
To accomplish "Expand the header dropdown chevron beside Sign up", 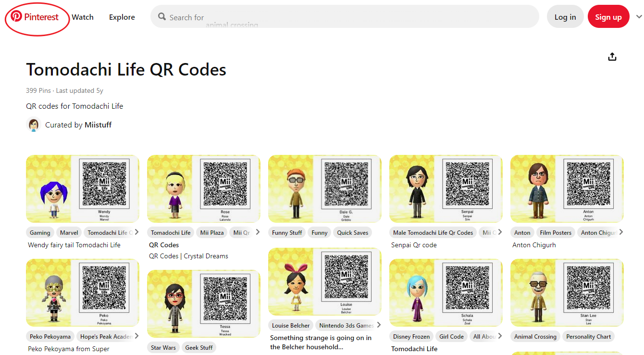I will [639, 17].
